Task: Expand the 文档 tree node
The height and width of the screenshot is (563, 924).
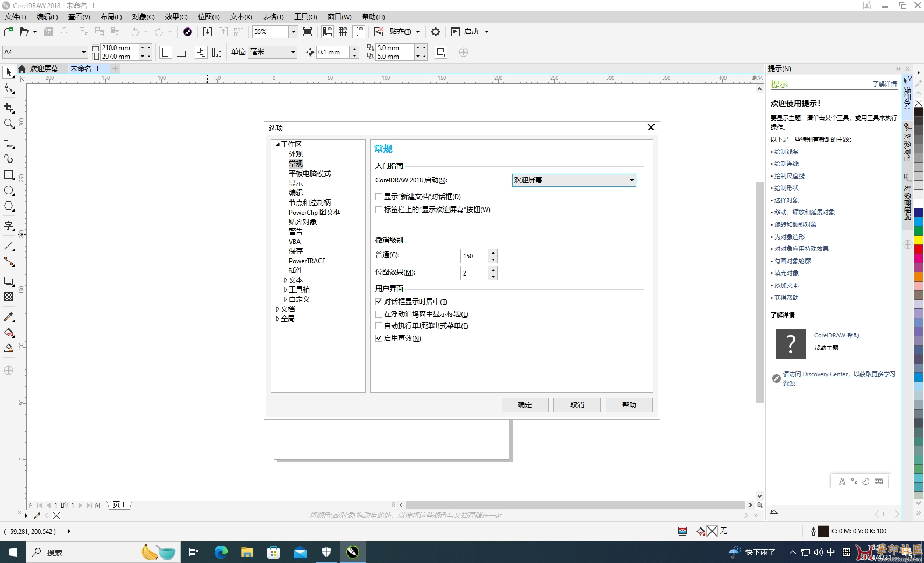Action: pos(278,309)
